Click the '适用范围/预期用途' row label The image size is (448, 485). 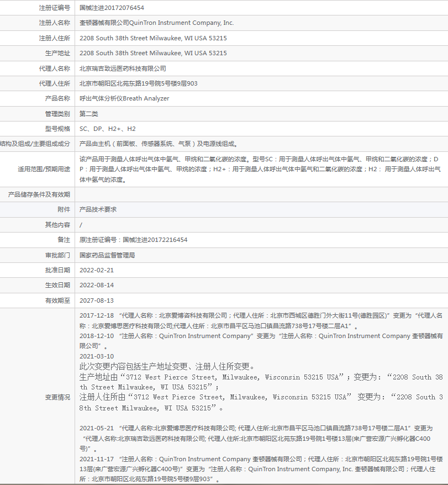click(44, 169)
